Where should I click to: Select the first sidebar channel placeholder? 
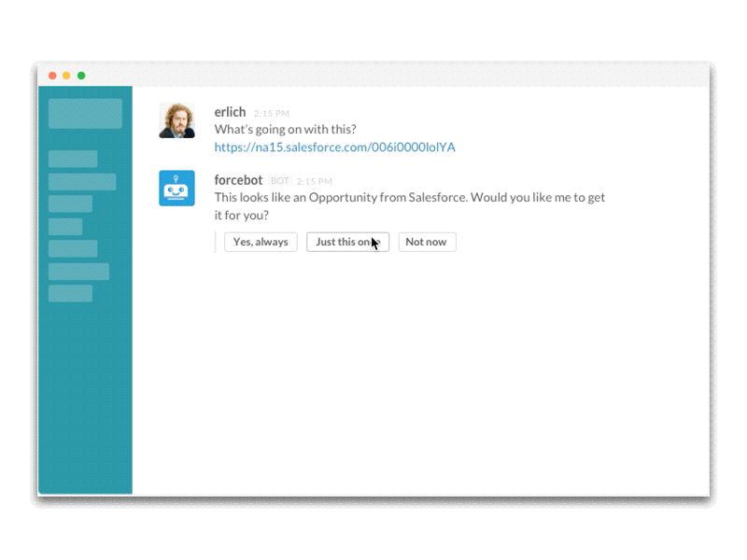click(73, 159)
